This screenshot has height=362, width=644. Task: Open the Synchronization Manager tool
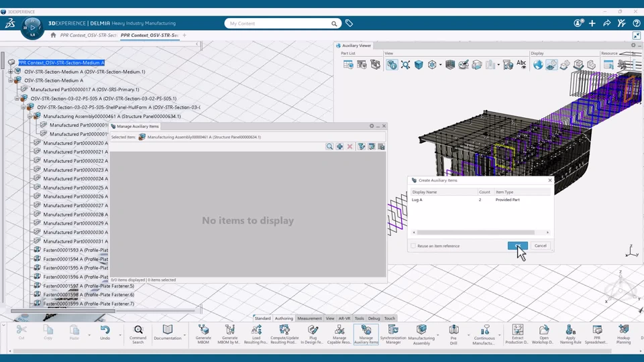393,330
